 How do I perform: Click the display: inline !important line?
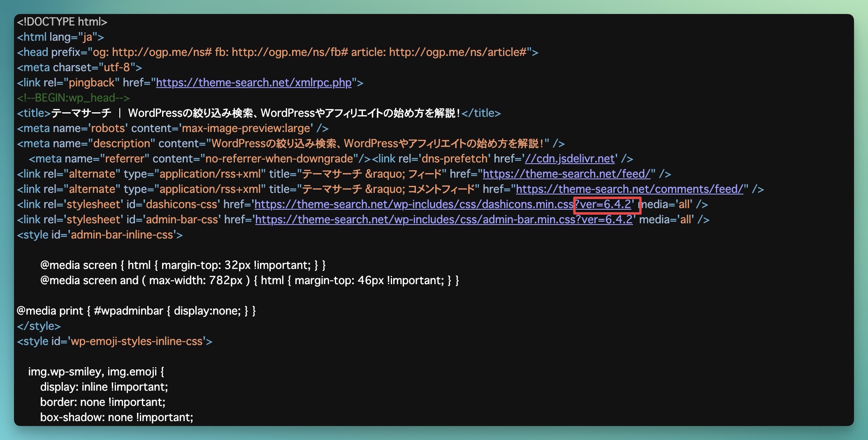tap(104, 387)
